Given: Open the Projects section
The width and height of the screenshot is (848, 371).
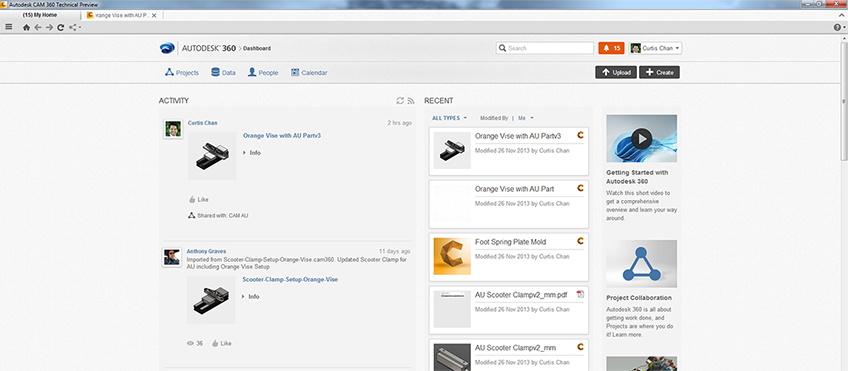Looking at the screenshot, I should (182, 72).
